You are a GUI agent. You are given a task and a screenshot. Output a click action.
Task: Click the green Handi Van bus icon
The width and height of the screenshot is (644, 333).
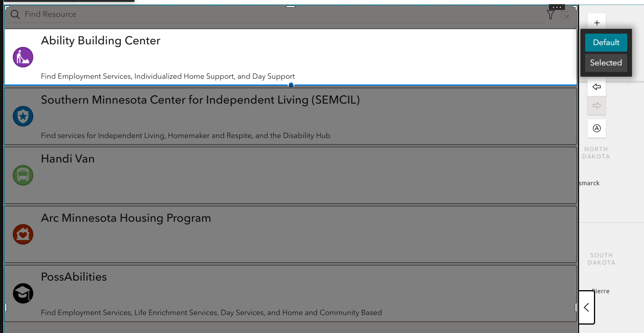tap(23, 175)
